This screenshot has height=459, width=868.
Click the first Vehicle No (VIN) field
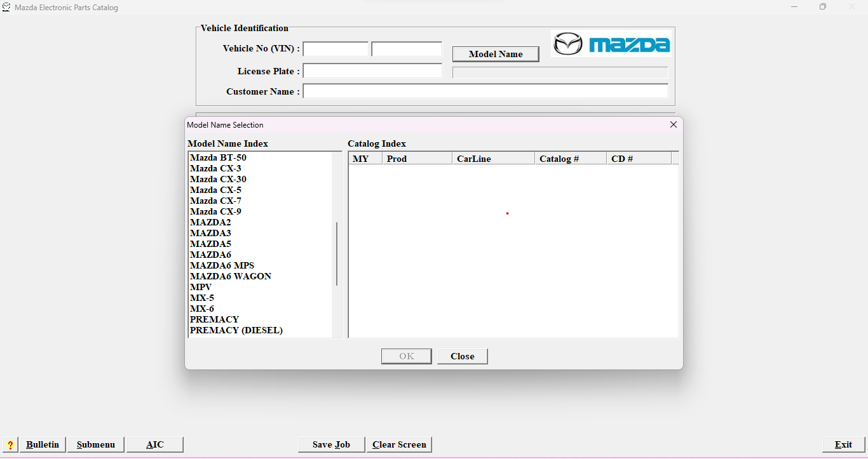336,49
